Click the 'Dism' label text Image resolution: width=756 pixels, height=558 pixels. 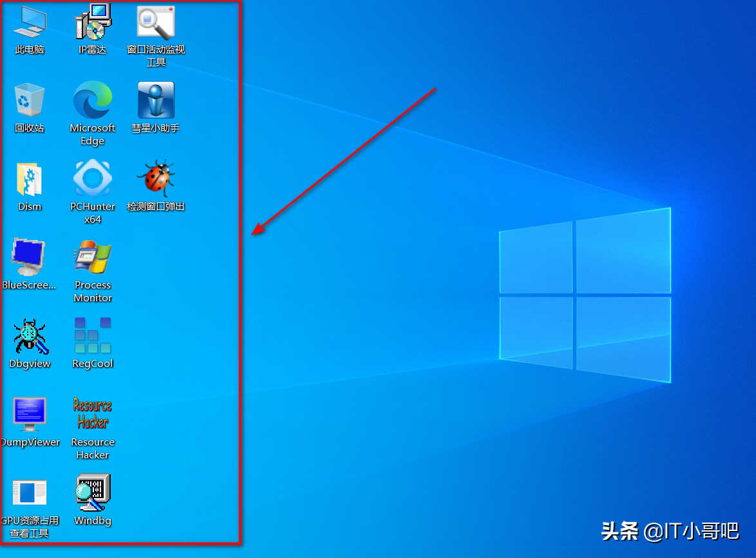coord(30,206)
